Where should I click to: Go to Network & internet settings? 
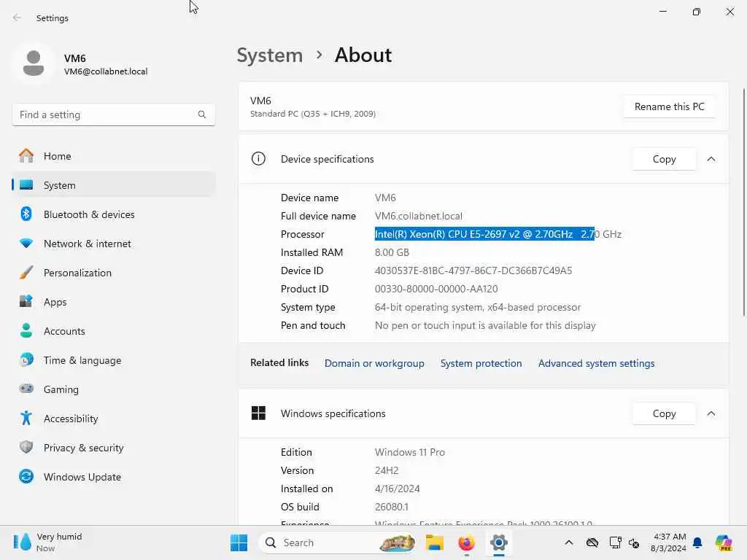point(113,244)
